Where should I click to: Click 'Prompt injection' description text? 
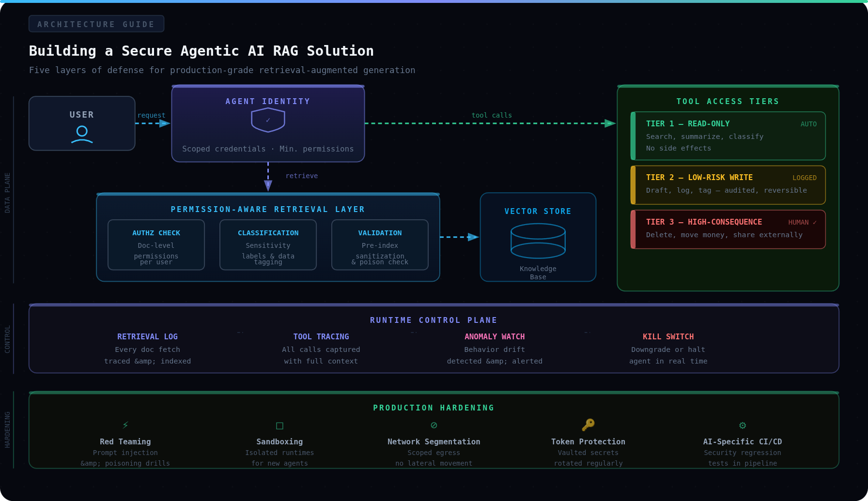(x=125, y=453)
